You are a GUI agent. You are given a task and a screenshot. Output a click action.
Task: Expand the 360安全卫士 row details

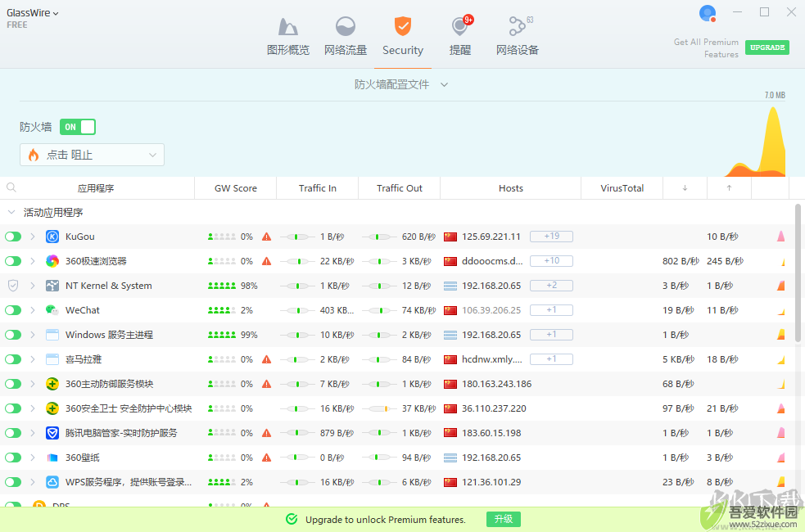[x=32, y=408]
